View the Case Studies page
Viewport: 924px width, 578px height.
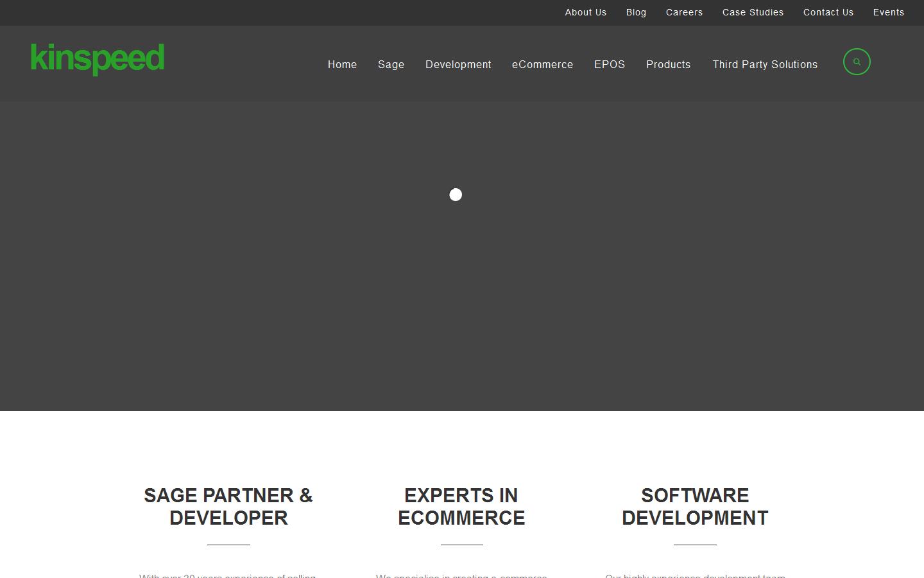click(753, 12)
